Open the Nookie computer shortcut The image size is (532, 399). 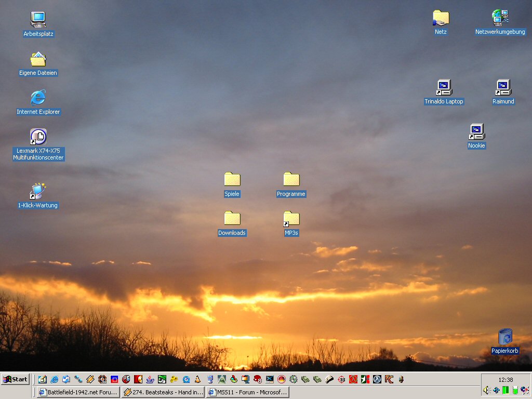(x=476, y=132)
